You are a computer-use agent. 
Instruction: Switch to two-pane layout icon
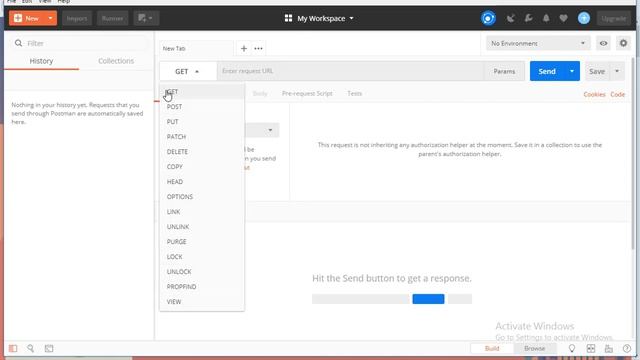click(x=591, y=349)
